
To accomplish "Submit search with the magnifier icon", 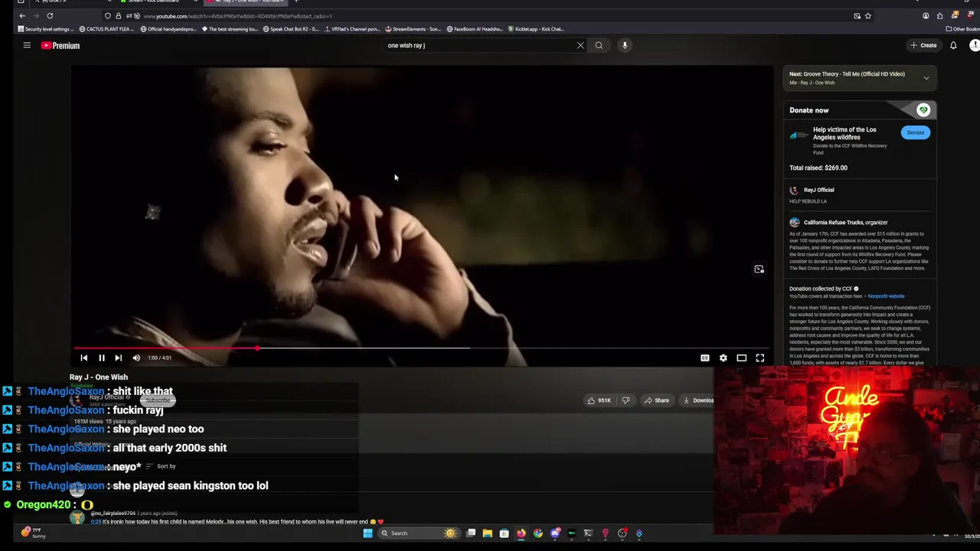I will pos(599,45).
